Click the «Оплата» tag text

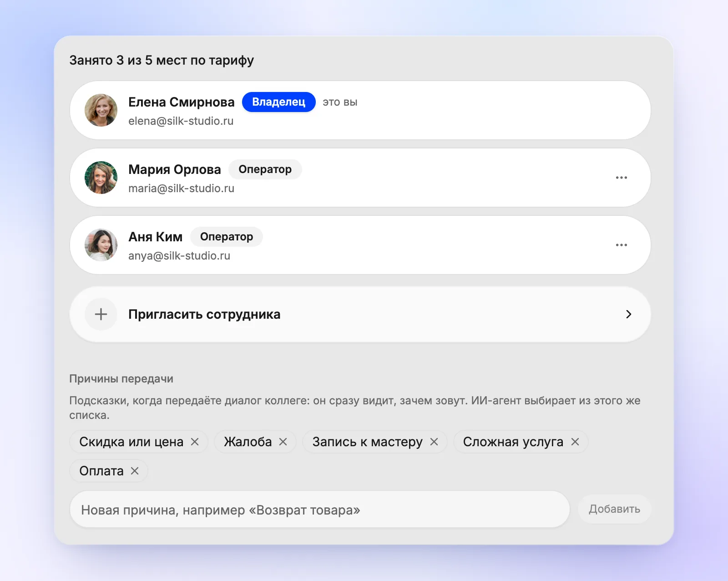[x=101, y=471]
